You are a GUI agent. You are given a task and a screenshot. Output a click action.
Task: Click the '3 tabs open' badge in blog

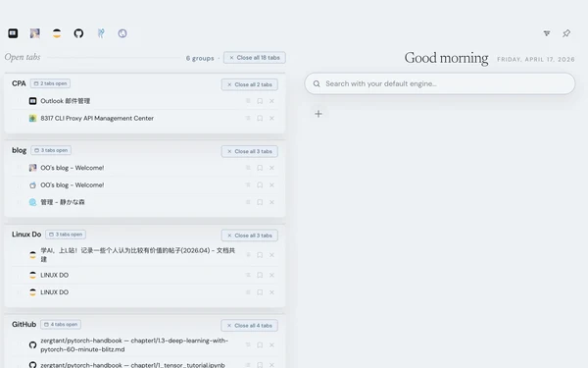[51, 150]
